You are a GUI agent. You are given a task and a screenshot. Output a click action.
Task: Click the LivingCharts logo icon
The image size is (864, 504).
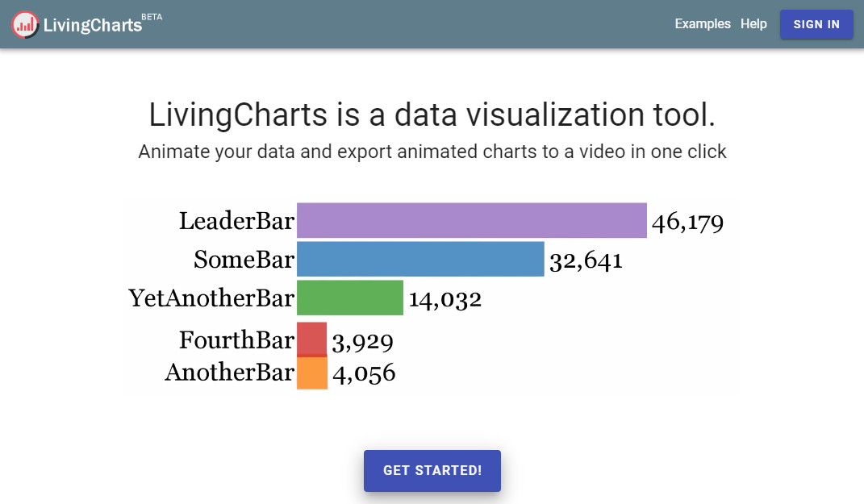[25, 24]
